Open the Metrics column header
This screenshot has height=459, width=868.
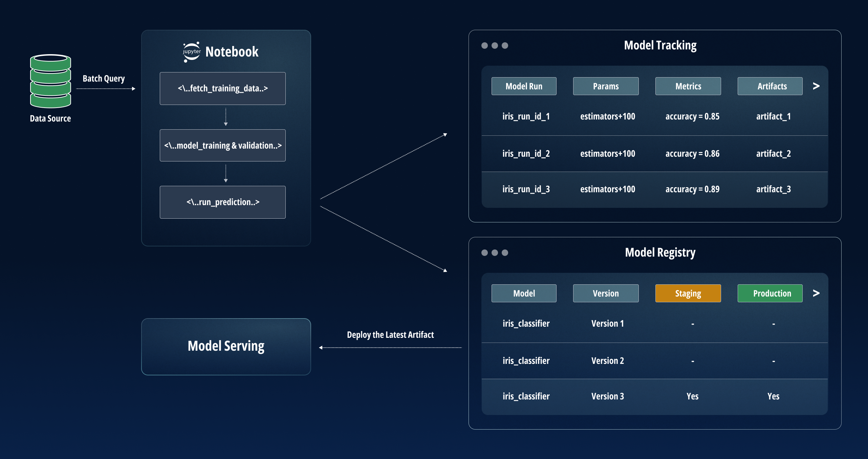688,86
